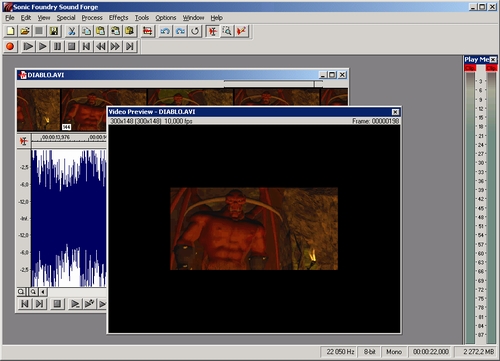Click Go to End in DIABLO.AVI window

click(x=39, y=304)
